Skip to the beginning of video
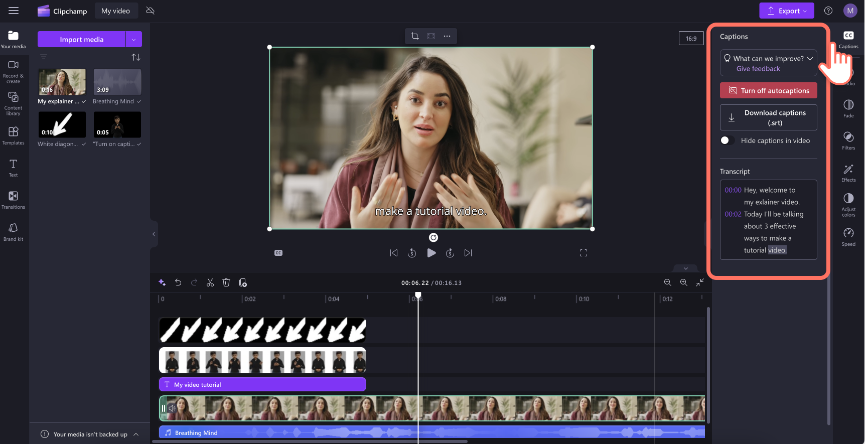The width and height of the screenshot is (868, 444). (394, 253)
